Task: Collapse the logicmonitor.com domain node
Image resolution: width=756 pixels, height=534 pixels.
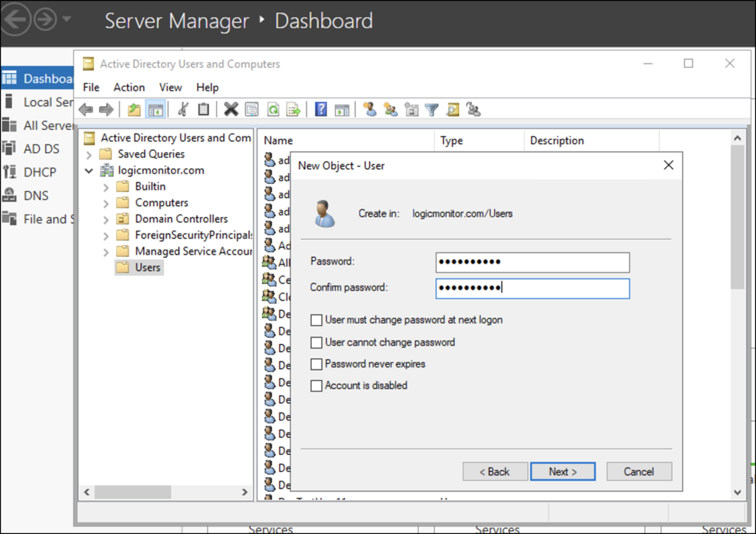Action: (88, 170)
